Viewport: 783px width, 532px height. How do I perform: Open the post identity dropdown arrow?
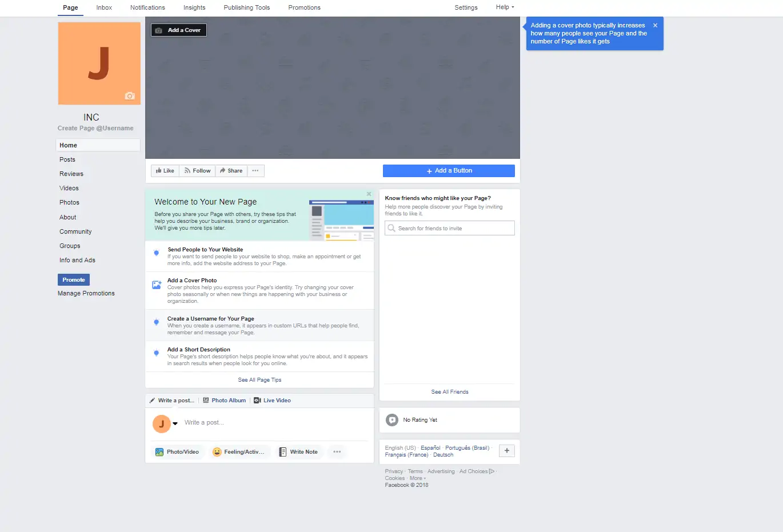pyautogui.click(x=175, y=424)
